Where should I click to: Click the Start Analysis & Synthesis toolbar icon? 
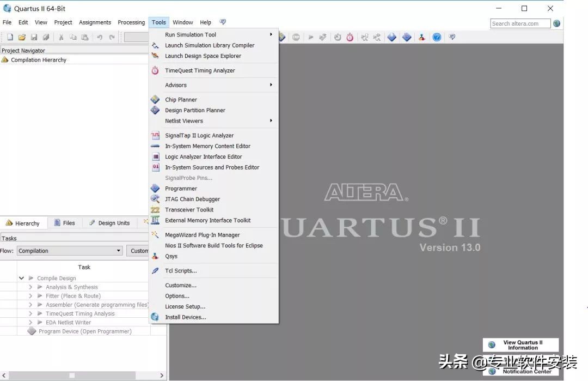[x=322, y=37]
